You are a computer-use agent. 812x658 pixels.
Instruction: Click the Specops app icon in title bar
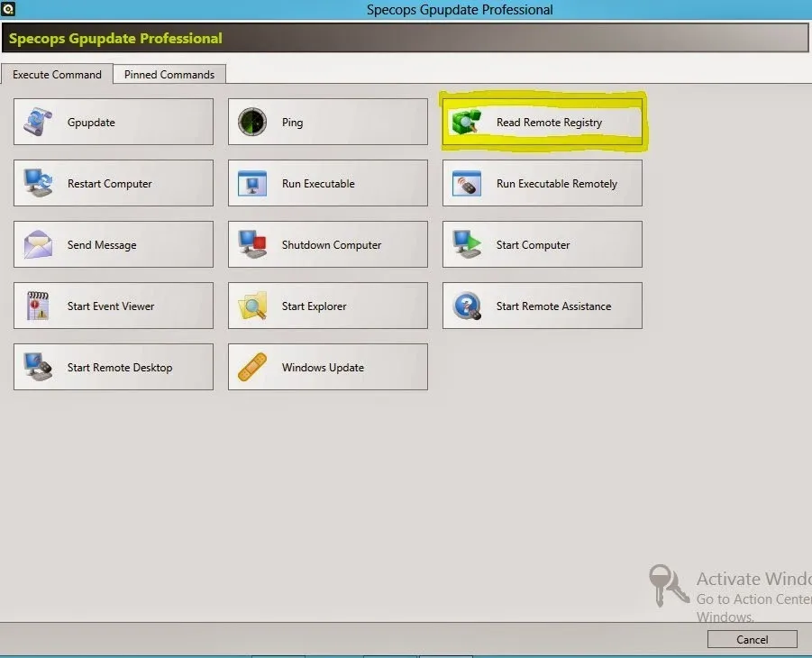pos(8,9)
